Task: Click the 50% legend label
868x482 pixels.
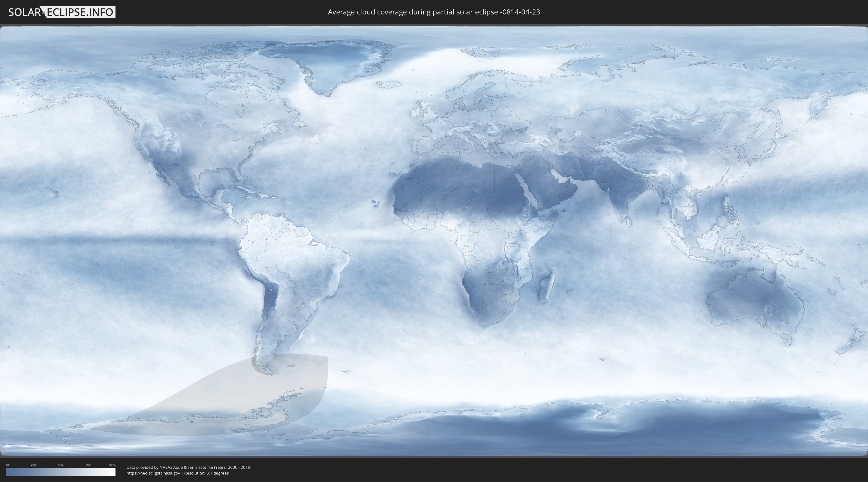Action: coord(61,465)
